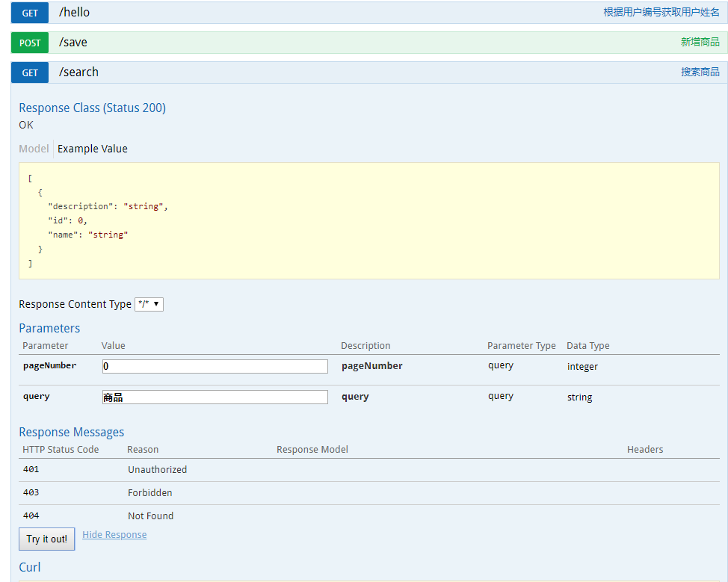Click the Response Class (Status 200) heading
Viewport: 728px width, 582px height.
(x=92, y=108)
